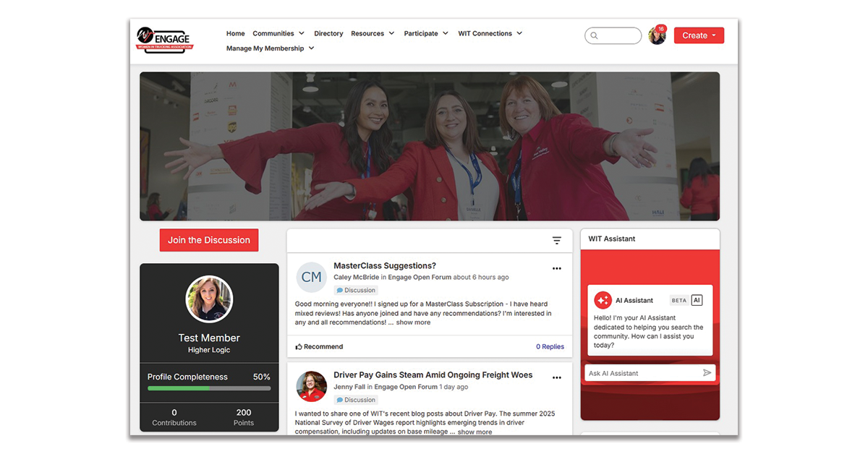Click the three-dot menu on MasterClass Suggestions post
Image resolution: width=868 pixels, height=454 pixels.
click(x=557, y=267)
